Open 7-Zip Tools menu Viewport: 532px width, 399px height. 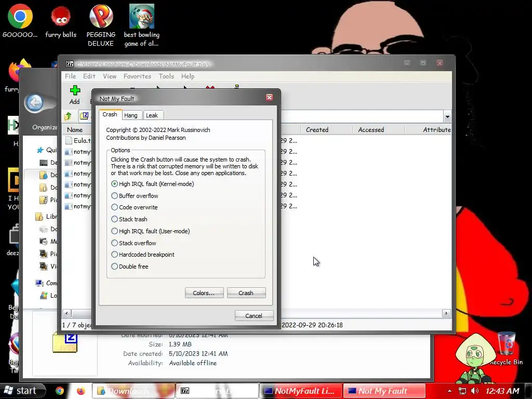click(x=166, y=76)
